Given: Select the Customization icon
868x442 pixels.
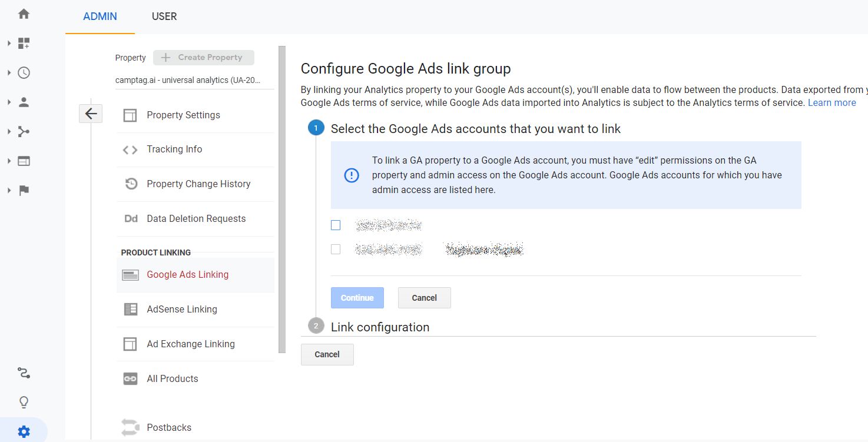Looking at the screenshot, I should 24,42.
